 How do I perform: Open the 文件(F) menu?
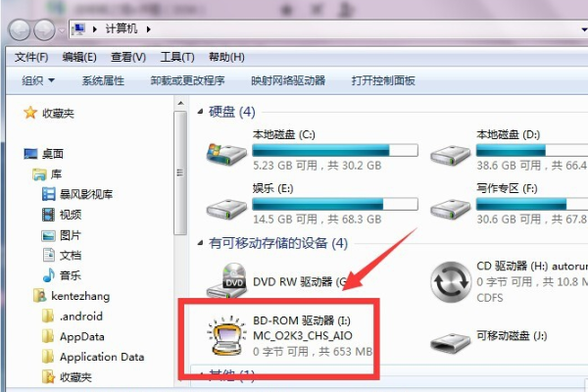tap(31, 57)
